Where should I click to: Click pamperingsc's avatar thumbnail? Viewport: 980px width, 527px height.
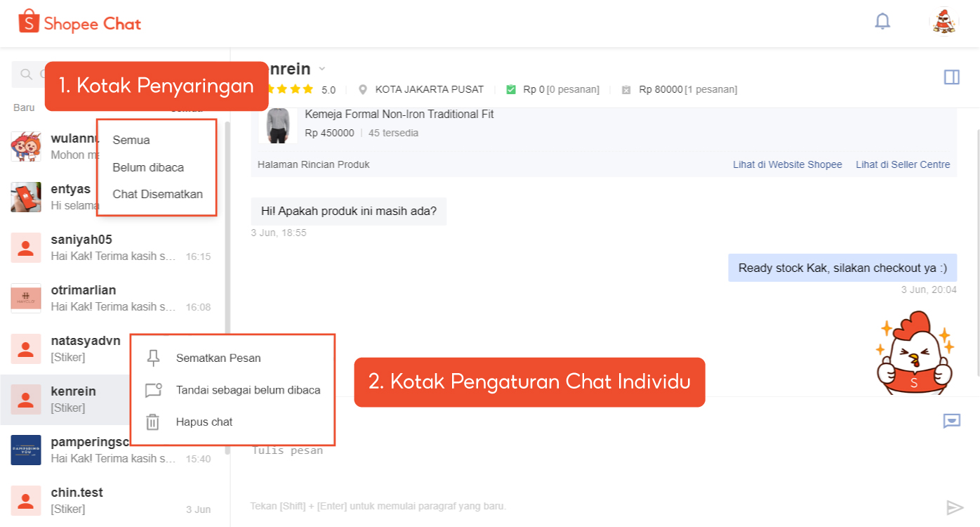25,450
